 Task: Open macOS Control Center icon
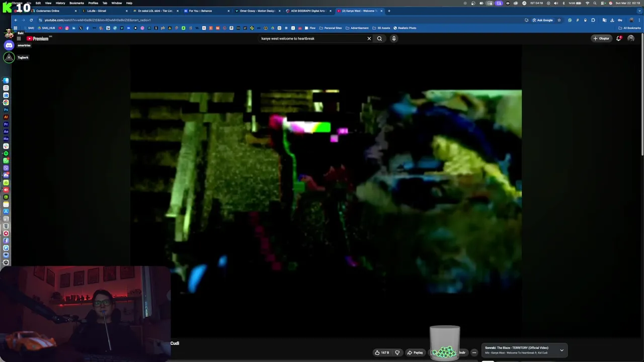[x=603, y=3]
